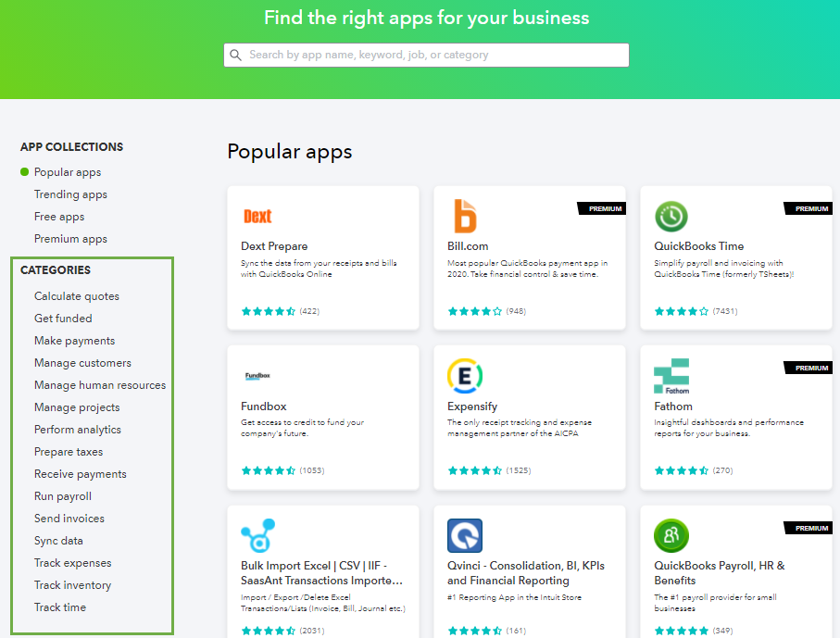The width and height of the screenshot is (840, 638).
Task: Click the star rating on Dext Prepare
Action: coord(269,311)
